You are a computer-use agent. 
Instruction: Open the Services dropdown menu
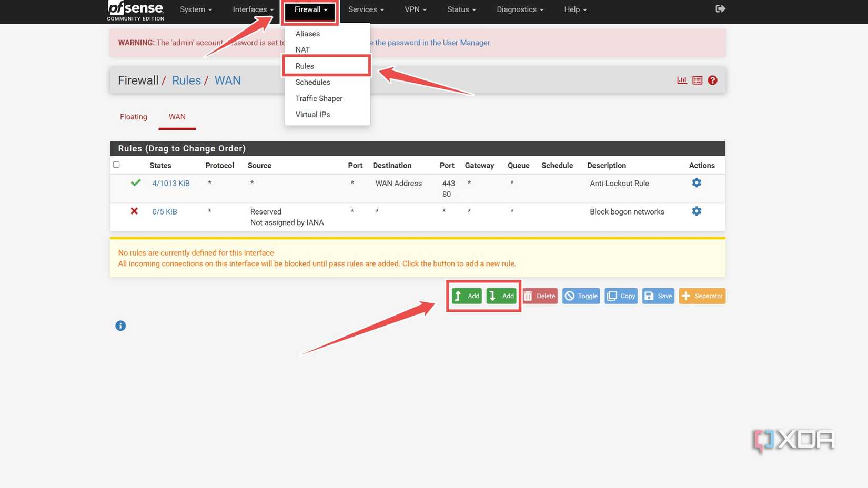[365, 9]
